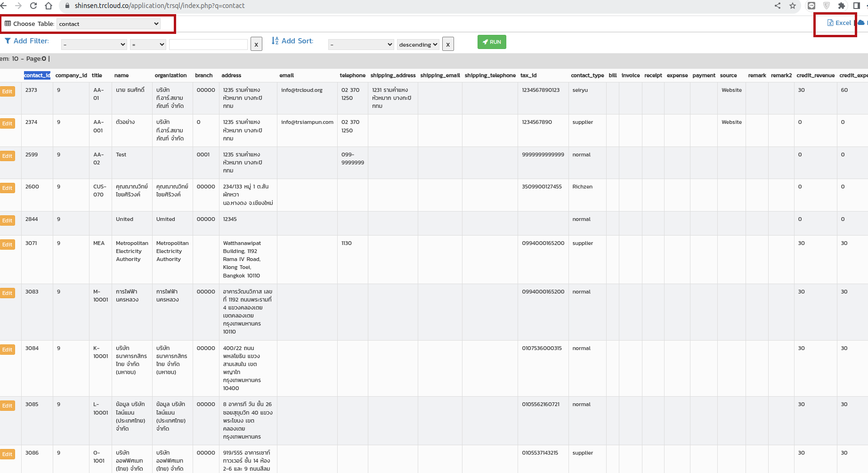The image size is (868, 473).
Task: Click the organization column header
Action: click(170, 75)
